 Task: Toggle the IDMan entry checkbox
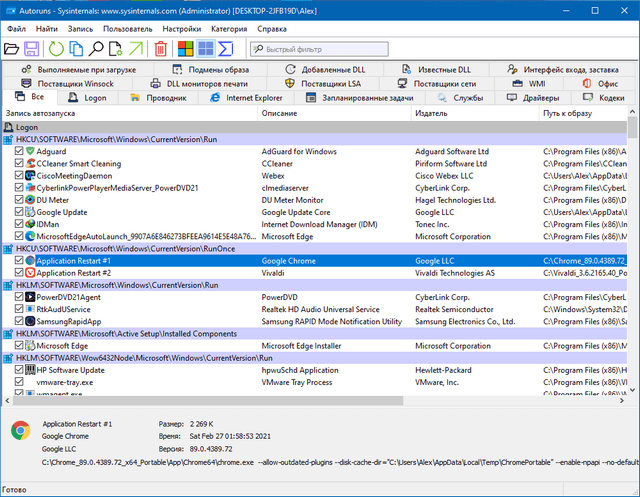pos(19,224)
